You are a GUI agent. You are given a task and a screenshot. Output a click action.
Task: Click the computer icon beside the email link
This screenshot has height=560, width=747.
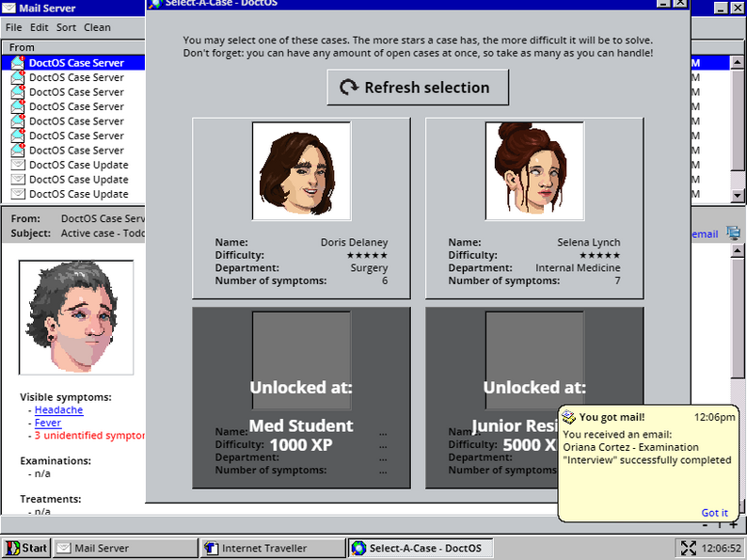tap(734, 232)
